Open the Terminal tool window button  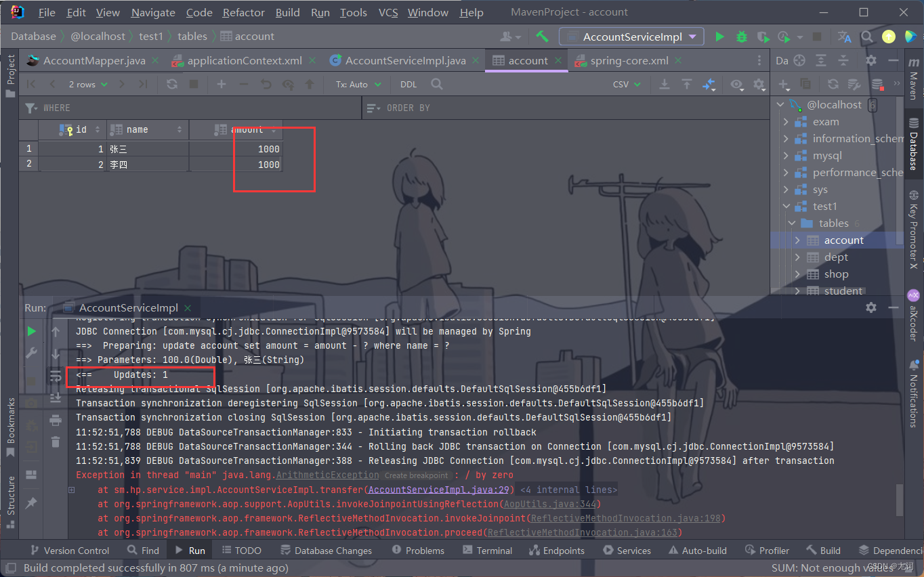[x=486, y=551]
